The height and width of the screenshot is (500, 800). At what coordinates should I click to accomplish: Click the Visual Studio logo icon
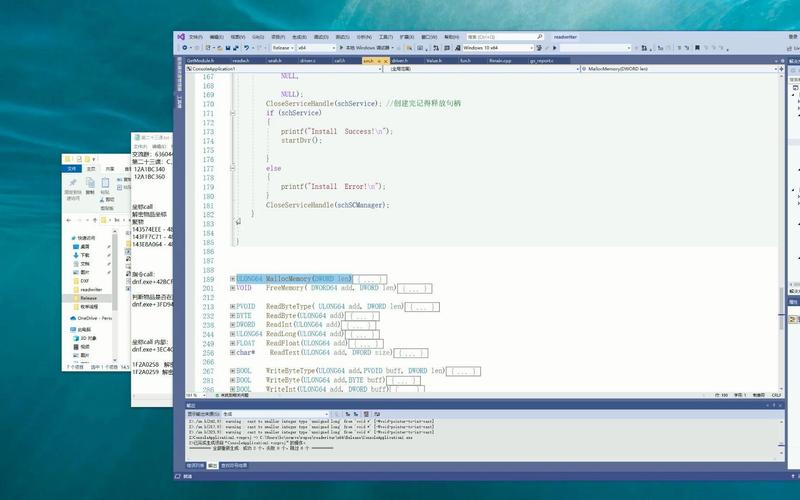coord(181,37)
